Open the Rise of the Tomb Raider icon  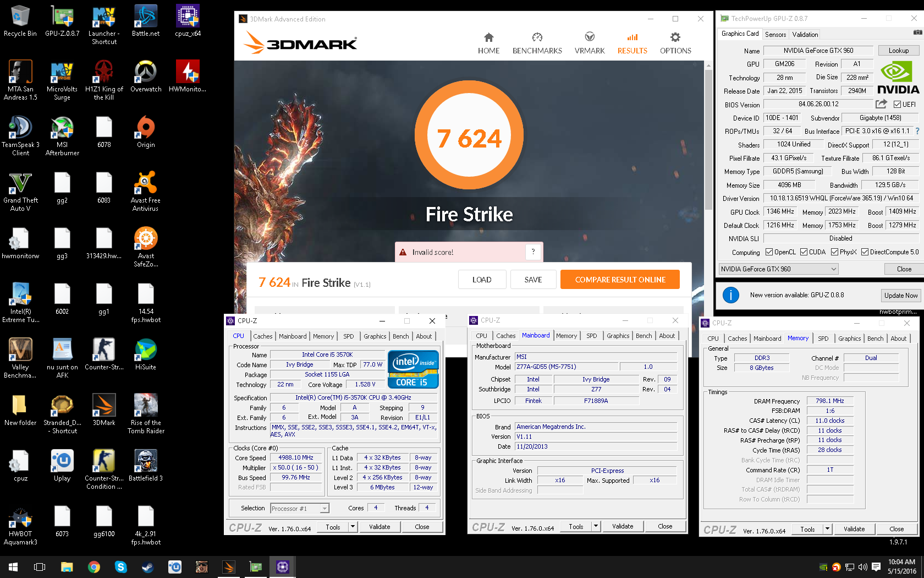coord(146,414)
